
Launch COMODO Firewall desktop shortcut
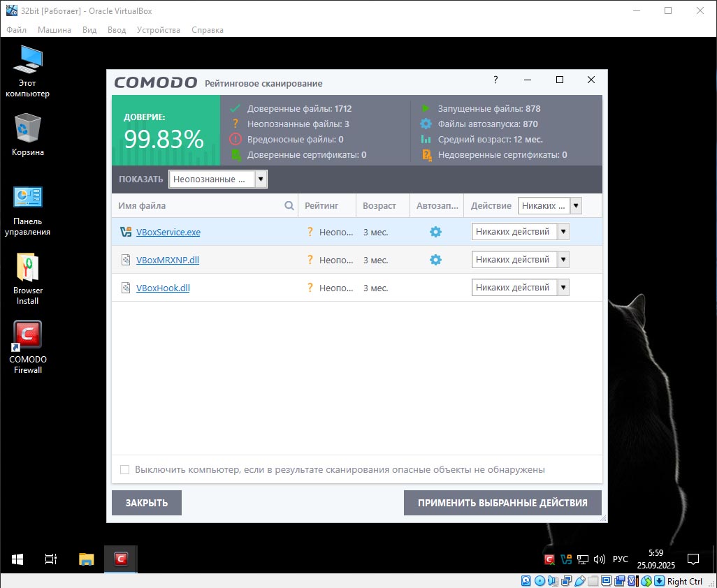tap(27, 347)
